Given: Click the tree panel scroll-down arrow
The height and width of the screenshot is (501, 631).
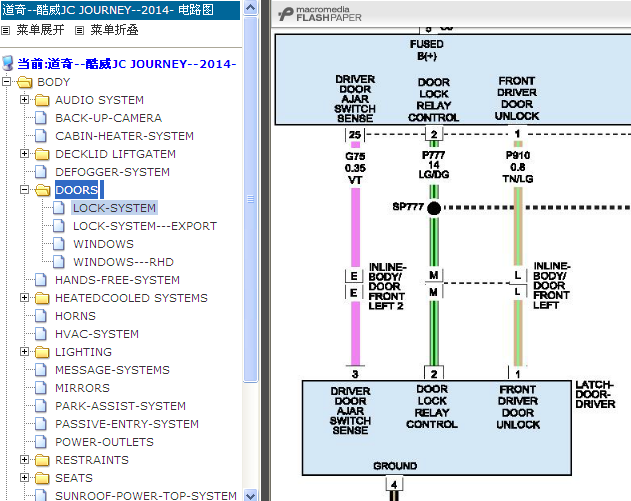Looking at the screenshot, I should (x=250, y=496).
